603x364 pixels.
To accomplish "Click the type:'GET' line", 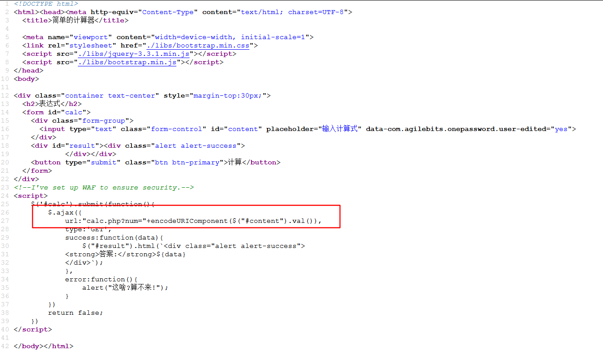I will click(88, 229).
